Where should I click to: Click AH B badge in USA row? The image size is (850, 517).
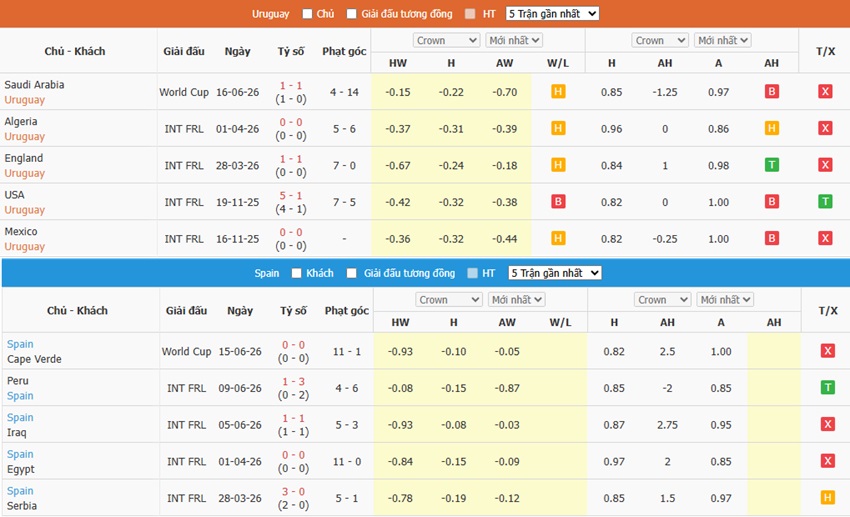tap(771, 202)
